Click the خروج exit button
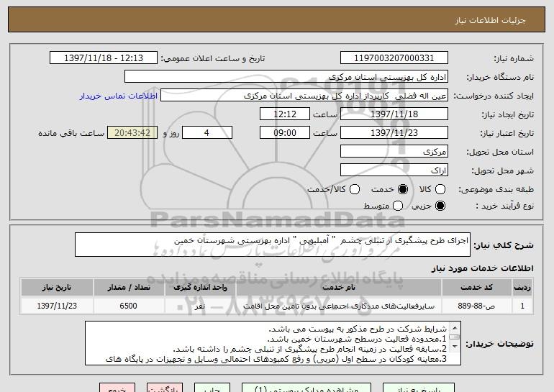554x392 pixels. 117,388
